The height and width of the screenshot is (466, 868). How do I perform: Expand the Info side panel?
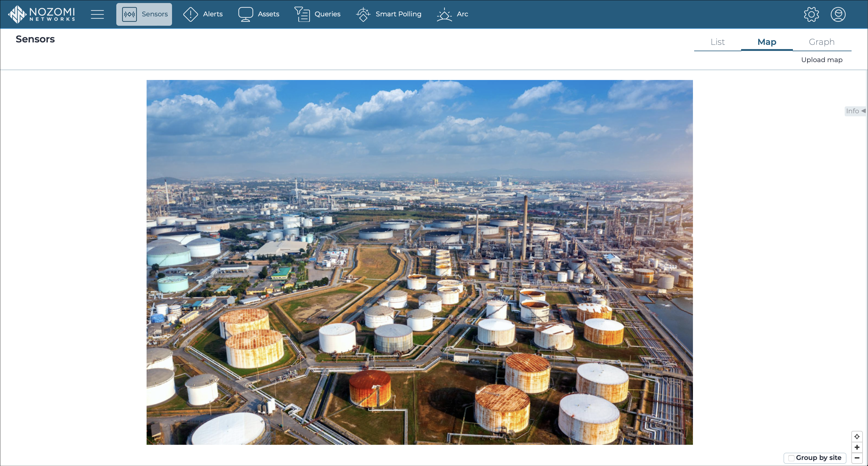(x=855, y=111)
